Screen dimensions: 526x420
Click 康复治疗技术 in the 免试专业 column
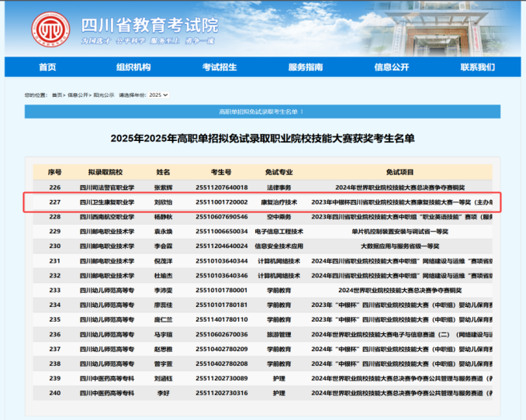[279, 202]
